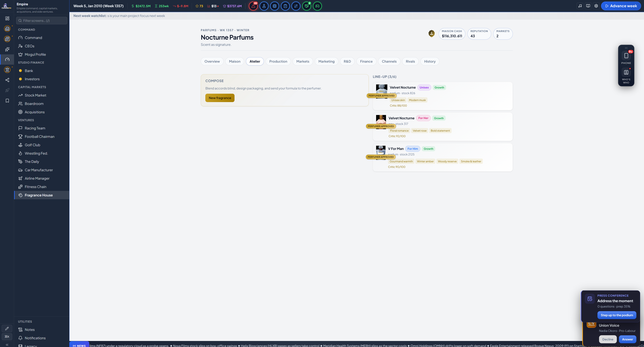
Task: Click the share nodes icon in the rail
Action: click(x=7, y=80)
